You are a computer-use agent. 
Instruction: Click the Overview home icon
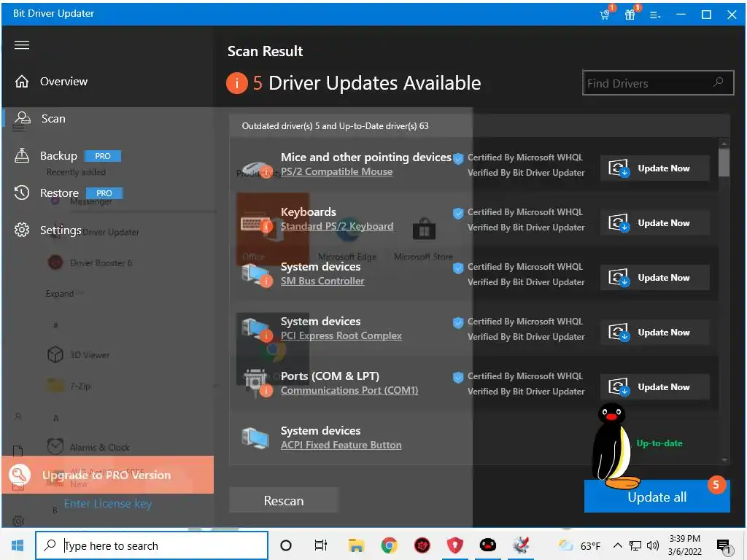click(22, 82)
